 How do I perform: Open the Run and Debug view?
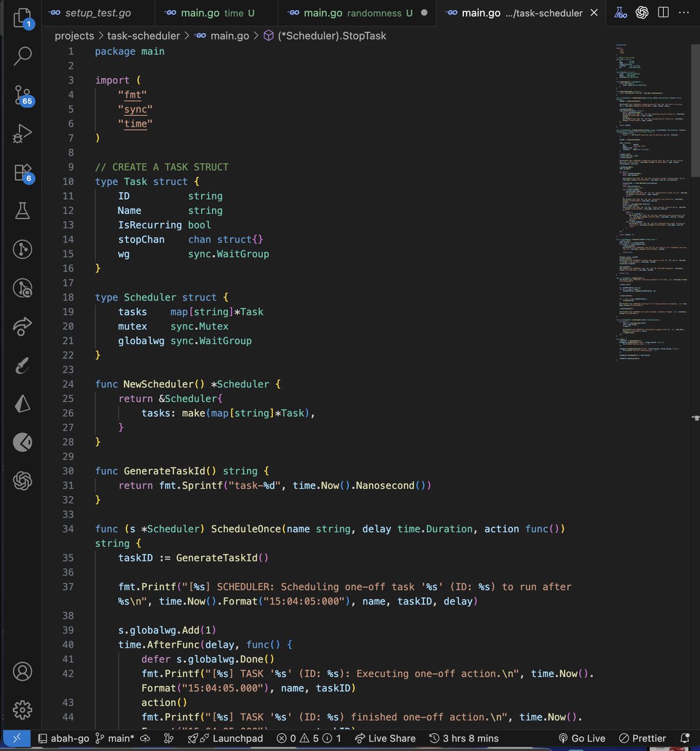(x=23, y=133)
